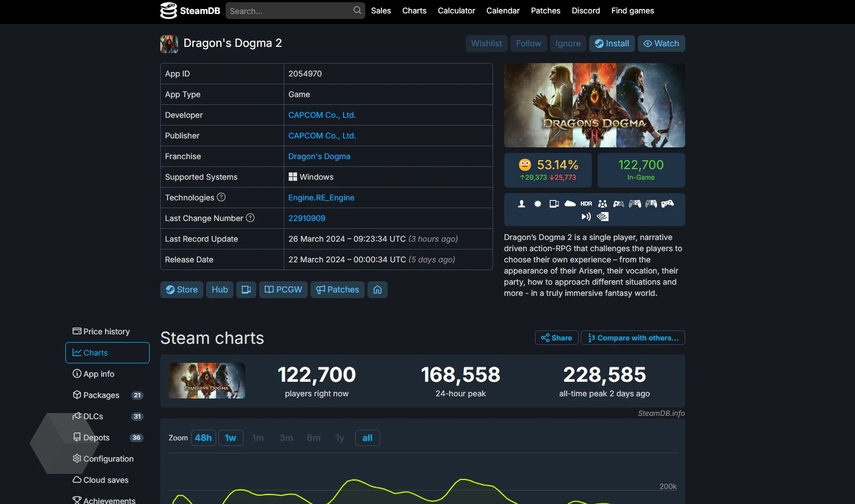
Task: Click the Remote Play streaming icon
Action: click(x=586, y=217)
